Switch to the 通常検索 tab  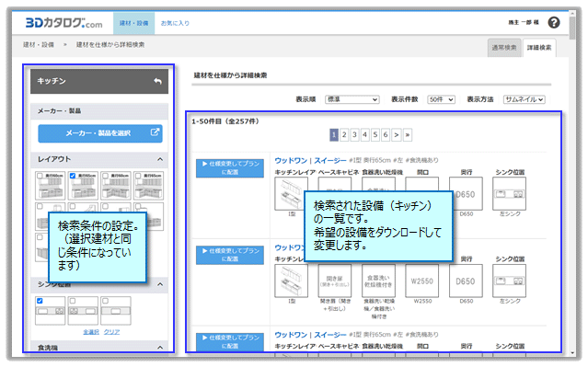pos(504,48)
